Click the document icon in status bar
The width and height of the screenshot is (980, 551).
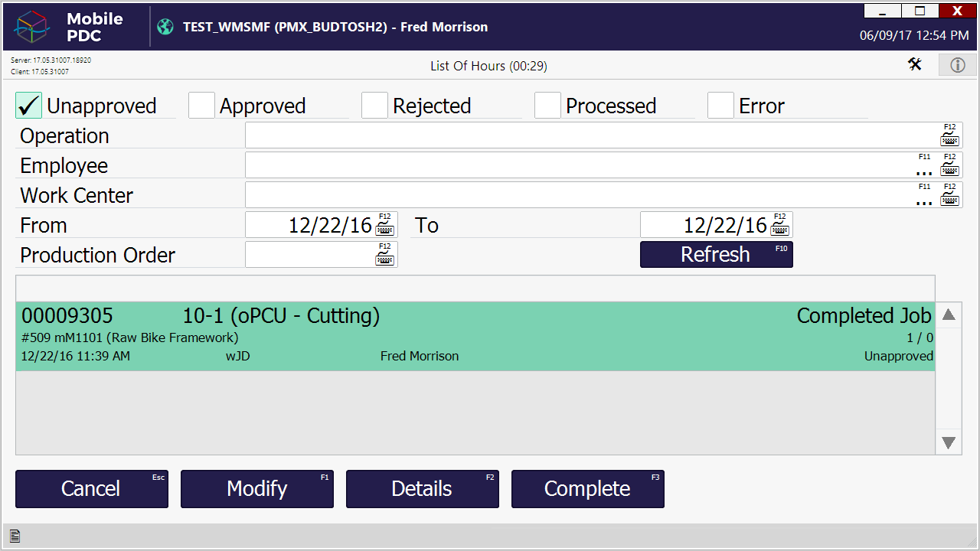point(15,536)
